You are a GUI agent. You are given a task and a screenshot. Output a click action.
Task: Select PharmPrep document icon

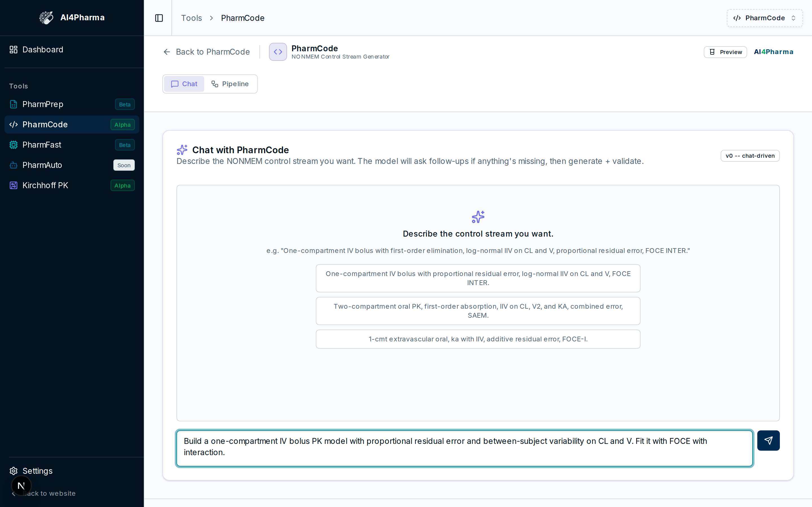pyautogui.click(x=14, y=104)
